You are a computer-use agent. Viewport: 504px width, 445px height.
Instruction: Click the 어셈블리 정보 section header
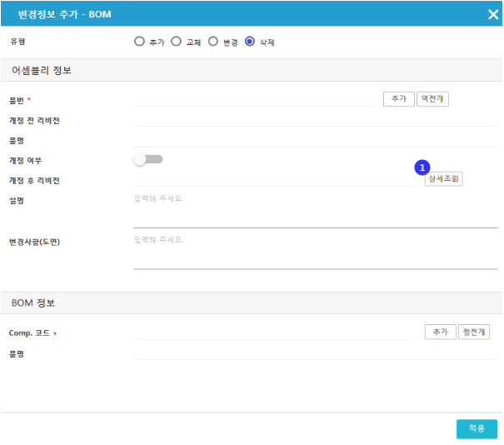252,70
